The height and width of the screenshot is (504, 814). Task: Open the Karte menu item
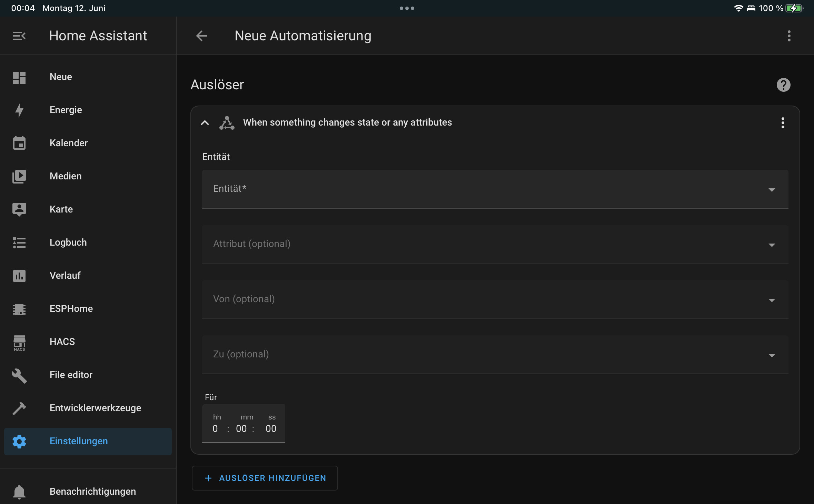pos(88,210)
